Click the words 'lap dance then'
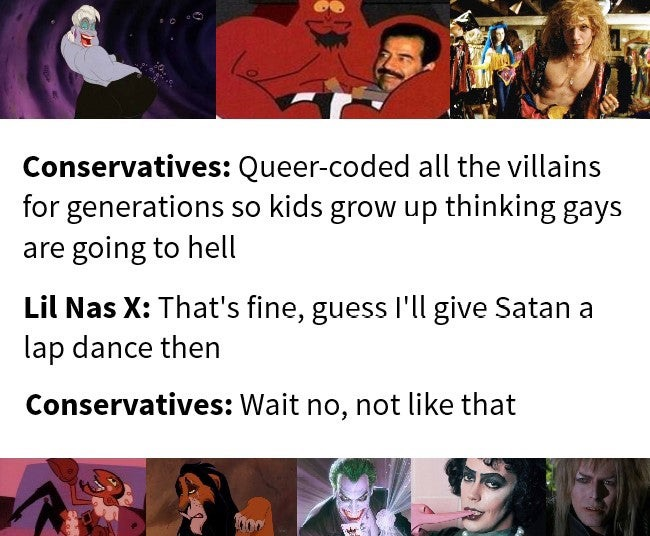The height and width of the screenshot is (536, 650). click(122, 349)
